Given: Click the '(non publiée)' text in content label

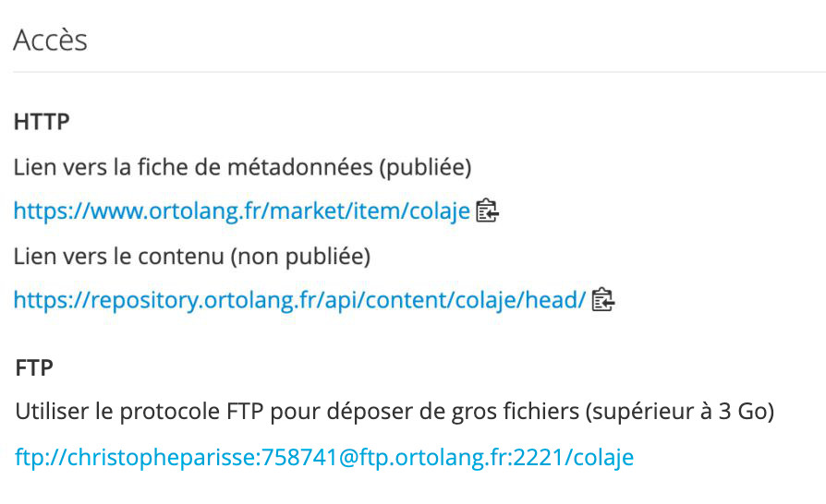Looking at the screenshot, I should [301, 257].
